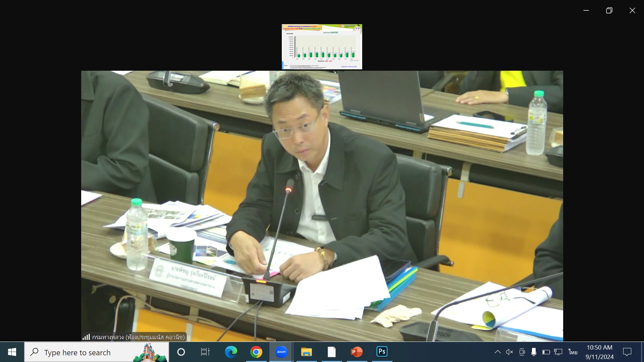The image size is (644, 362).
Task: Open the notification Action Center
Action: [627, 352]
